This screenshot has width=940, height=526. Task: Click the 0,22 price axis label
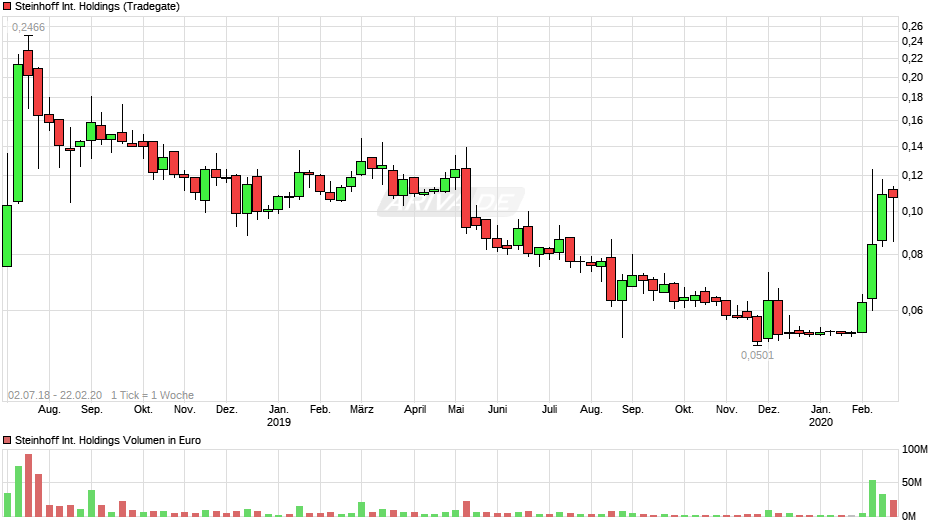912,58
